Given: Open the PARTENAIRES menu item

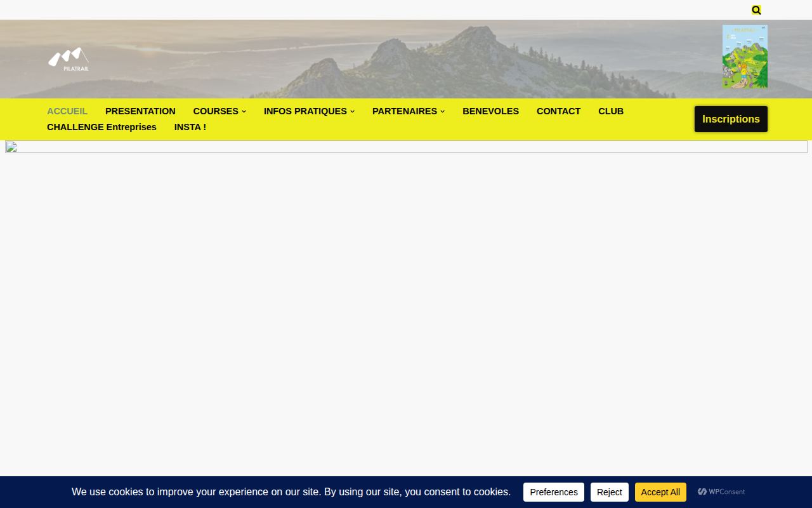Looking at the screenshot, I should click(405, 111).
